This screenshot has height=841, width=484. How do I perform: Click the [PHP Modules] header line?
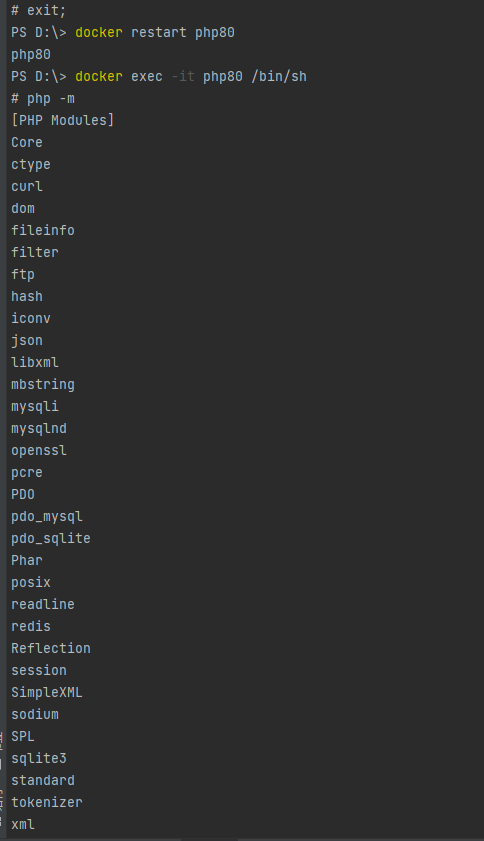coord(63,121)
